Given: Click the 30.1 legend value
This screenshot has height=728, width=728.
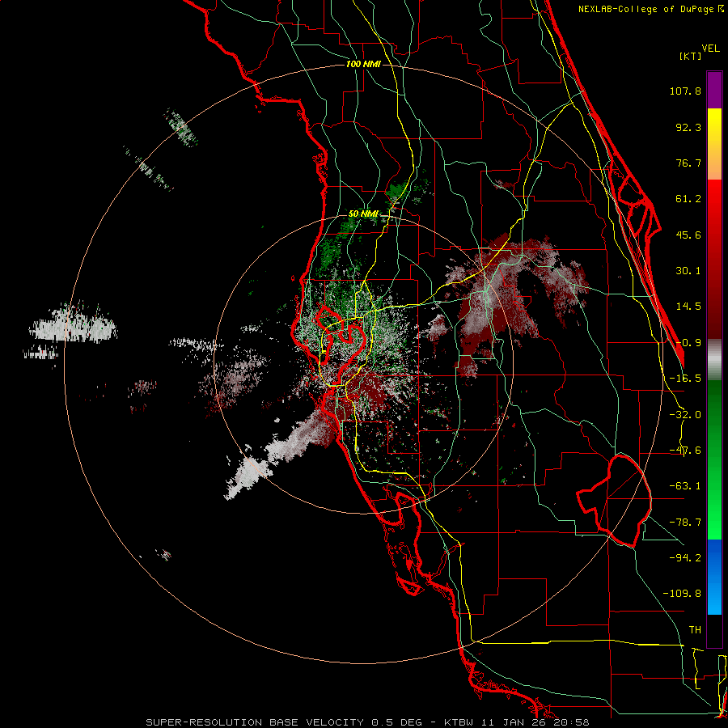Looking at the screenshot, I should click(x=688, y=271).
